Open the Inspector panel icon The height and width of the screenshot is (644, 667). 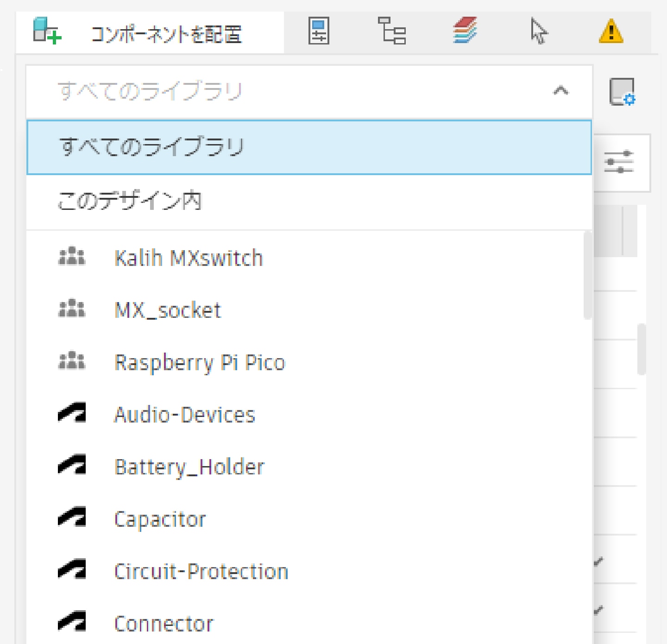tap(319, 31)
